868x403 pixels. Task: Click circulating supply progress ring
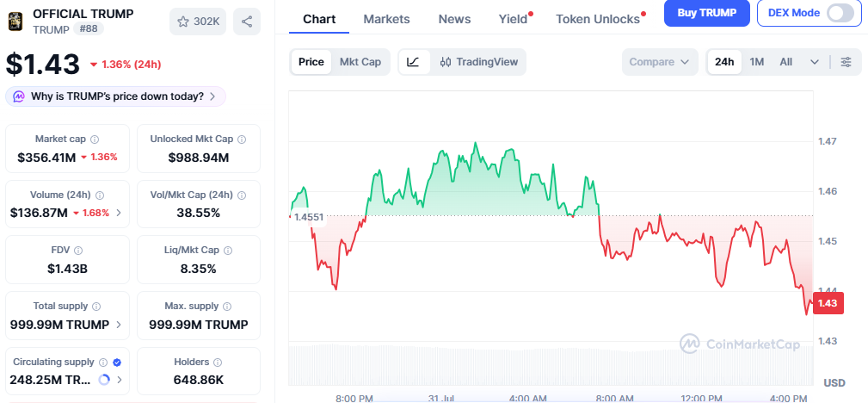coord(104,380)
